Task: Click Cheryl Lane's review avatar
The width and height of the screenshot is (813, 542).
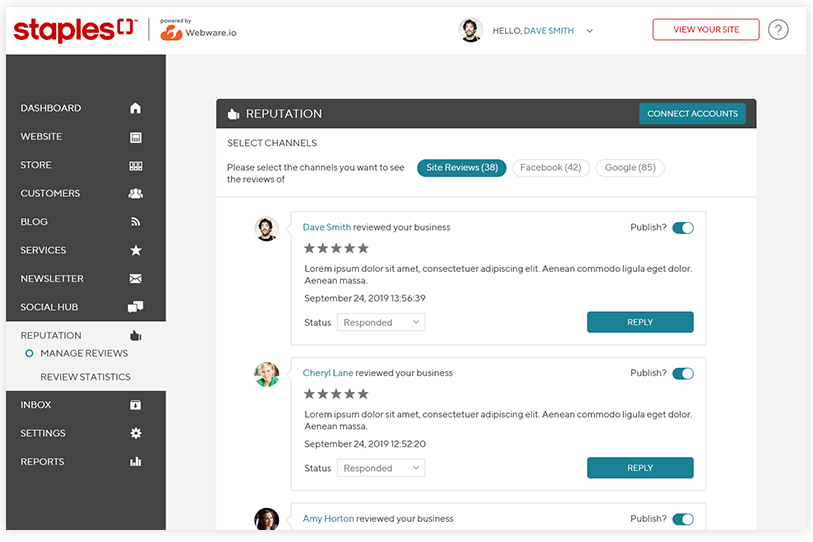Action: [x=267, y=374]
